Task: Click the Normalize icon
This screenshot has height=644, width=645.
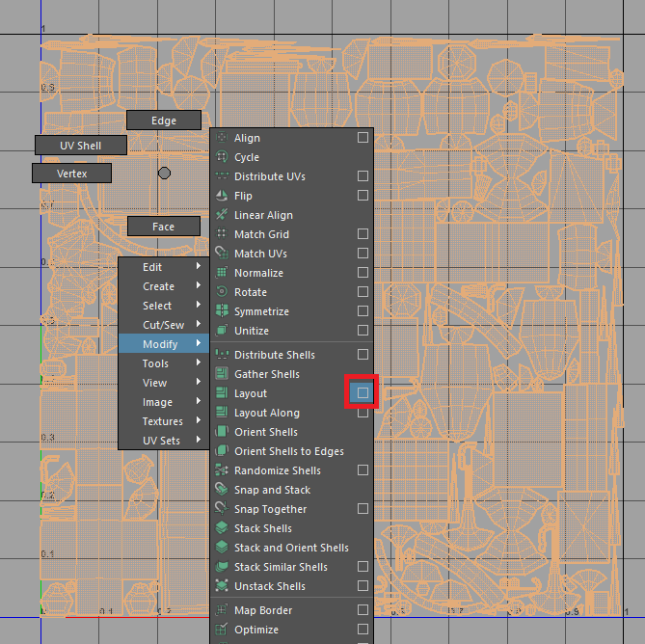Action: (x=222, y=273)
